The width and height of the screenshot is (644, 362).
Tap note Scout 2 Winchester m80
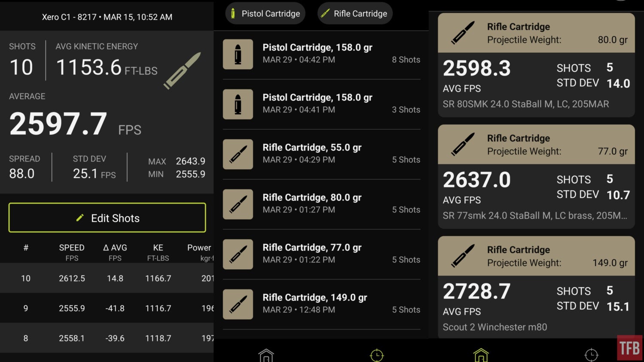(x=495, y=327)
